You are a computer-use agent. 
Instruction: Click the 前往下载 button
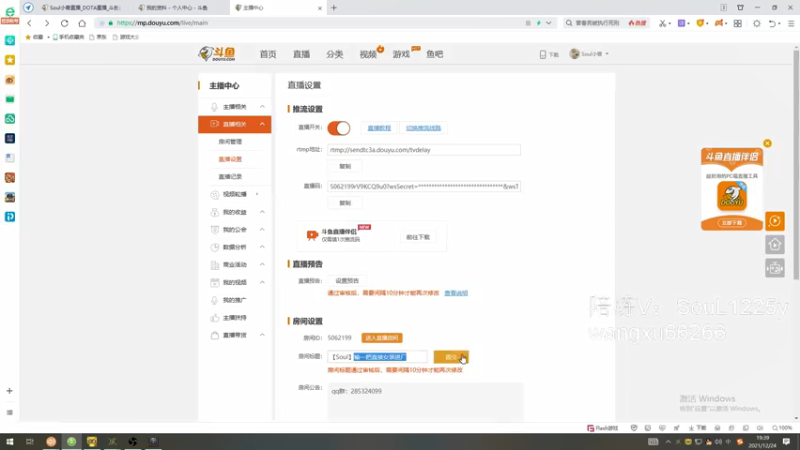tap(418, 237)
